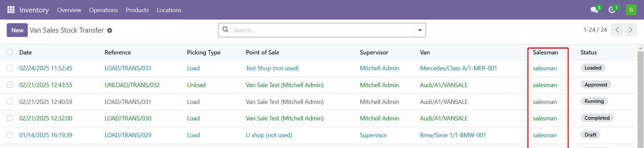Open the green user avatar menu
Image resolution: width=644 pixels, height=148 pixels.
(x=631, y=10)
